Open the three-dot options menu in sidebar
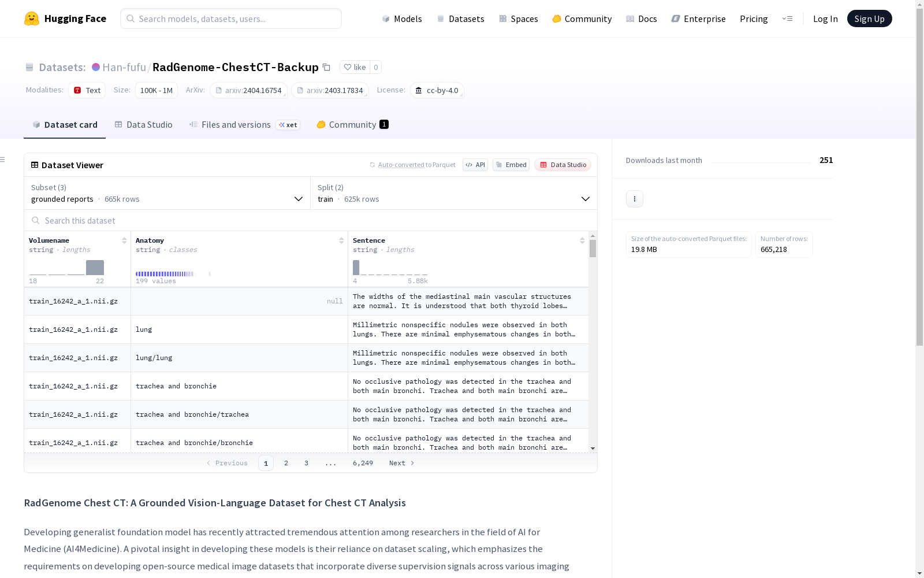Viewport: 924px width, 578px height. click(x=635, y=199)
